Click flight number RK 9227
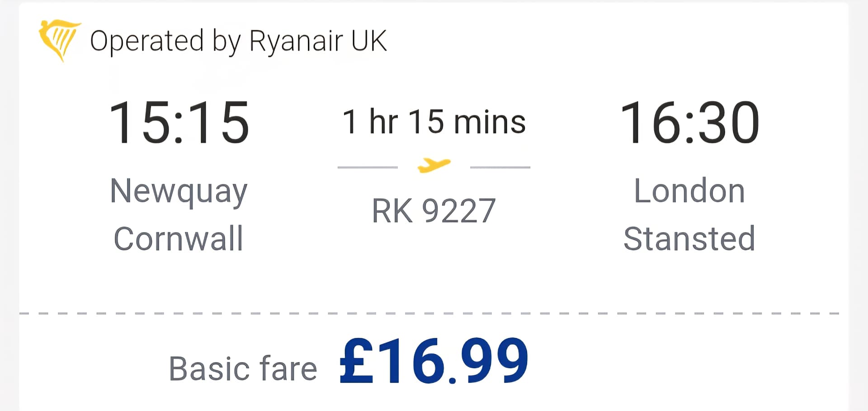868x411 pixels. coord(434,211)
